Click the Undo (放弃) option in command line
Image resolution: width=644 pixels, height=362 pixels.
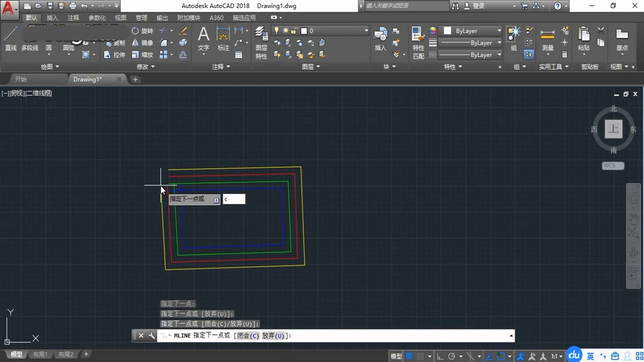pyautogui.click(x=273, y=336)
